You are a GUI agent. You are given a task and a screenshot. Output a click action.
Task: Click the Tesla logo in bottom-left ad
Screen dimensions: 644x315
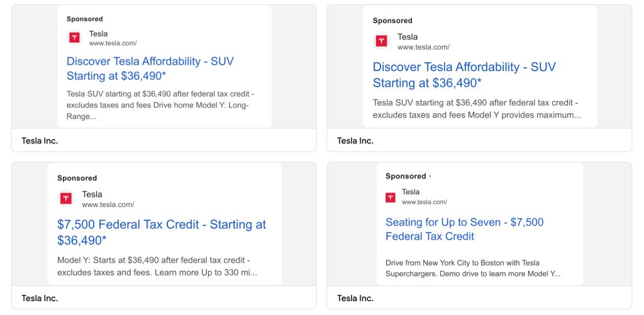pyautogui.click(x=66, y=199)
